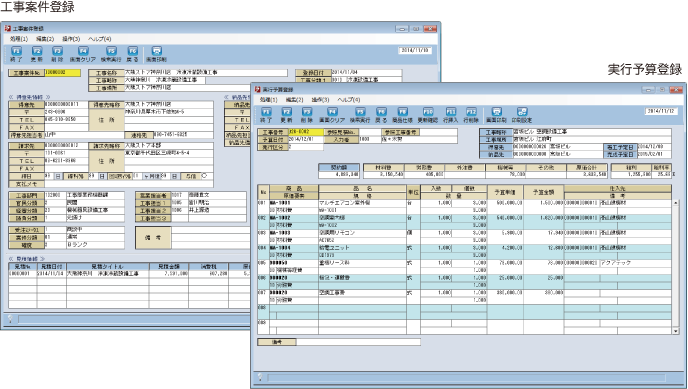Viewport: 688px width, 389px height.
Task: Open 編集(2) menu in 実行予算登録 window
Action: [x=294, y=100]
